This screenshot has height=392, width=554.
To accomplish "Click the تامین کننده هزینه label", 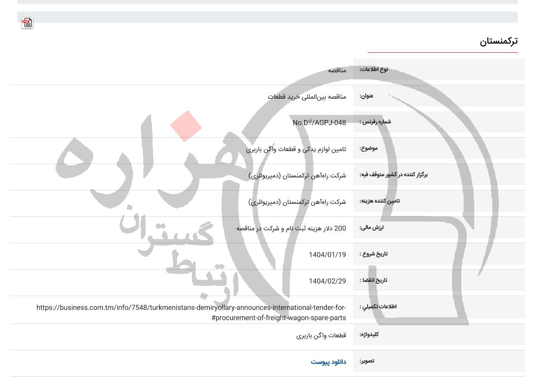I will [379, 201].
